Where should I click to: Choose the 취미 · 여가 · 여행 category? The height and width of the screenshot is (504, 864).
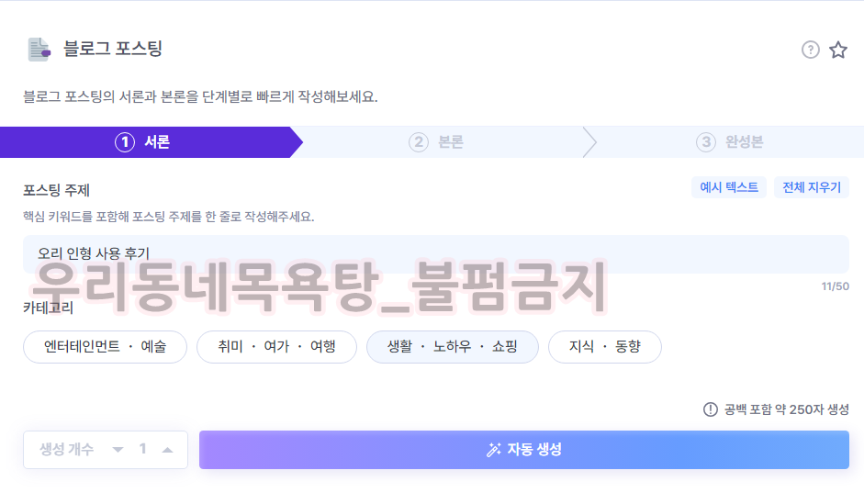click(x=276, y=347)
